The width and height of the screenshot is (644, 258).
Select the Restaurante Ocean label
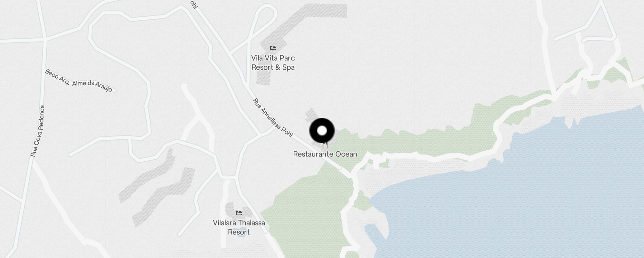click(325, 154)
